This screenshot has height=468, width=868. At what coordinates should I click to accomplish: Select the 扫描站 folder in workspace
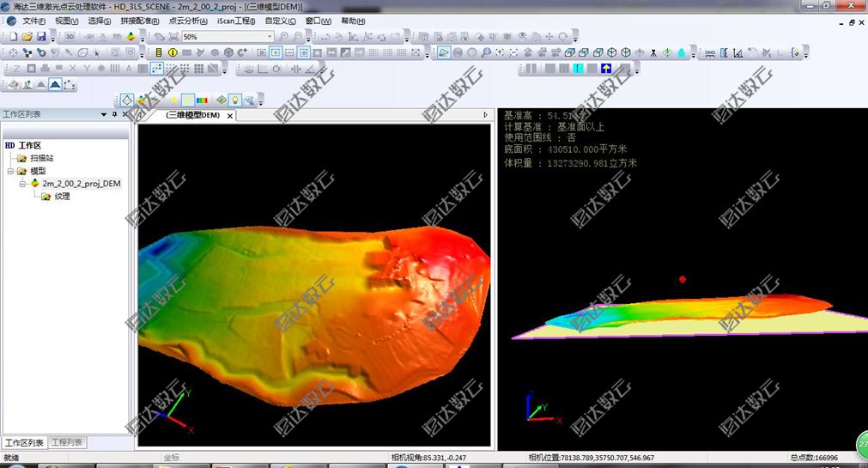tap(42, 158)
